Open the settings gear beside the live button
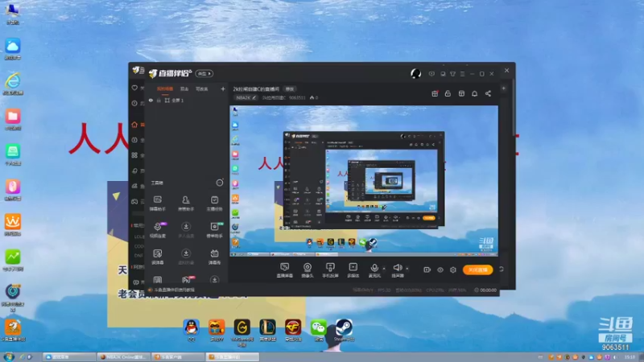The height and width of the screenshot is (362, 644). click(453, 269)
